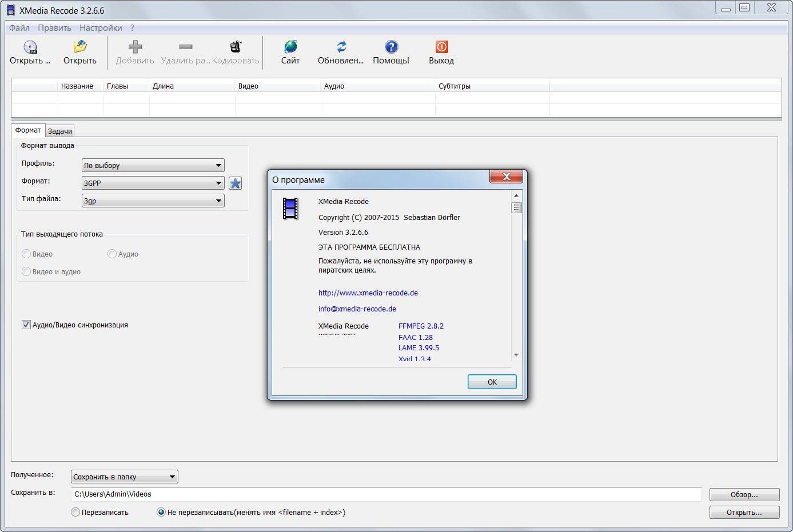Viewport: 793px width, 532px height.
Task: Click the Аудио column header in file list
Action: pyautogui.click(x=378, y=86)
